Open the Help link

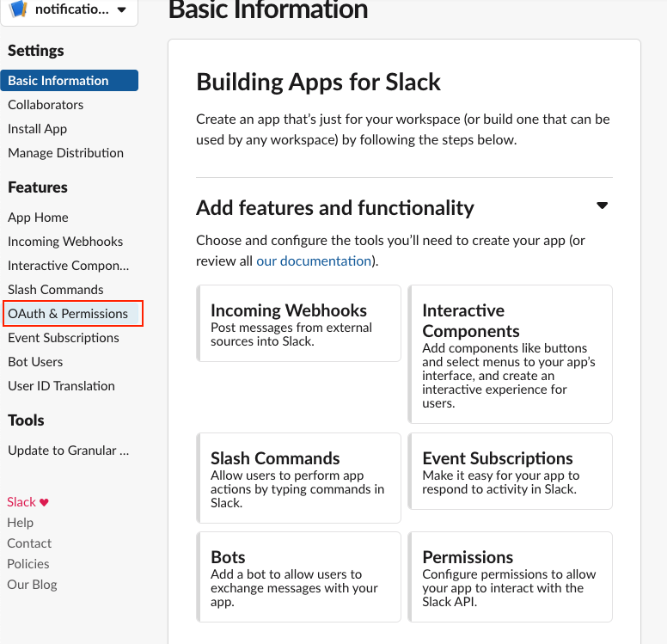pos(20,523)
